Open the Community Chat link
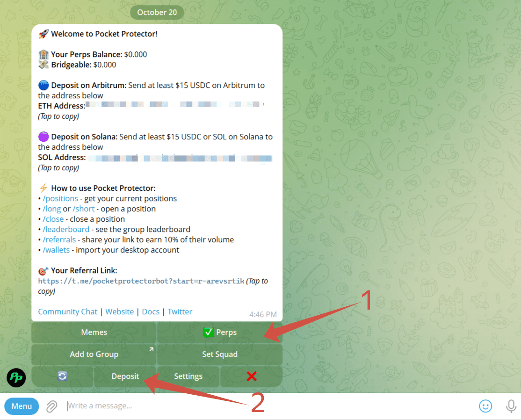This screenshot has height=420, width=521. [x=67, y=311]
